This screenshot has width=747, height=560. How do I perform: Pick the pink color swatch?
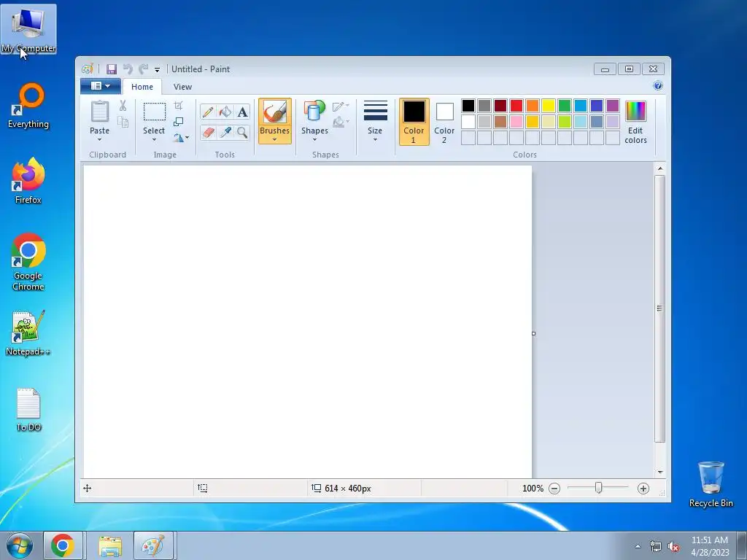[516, 122]
